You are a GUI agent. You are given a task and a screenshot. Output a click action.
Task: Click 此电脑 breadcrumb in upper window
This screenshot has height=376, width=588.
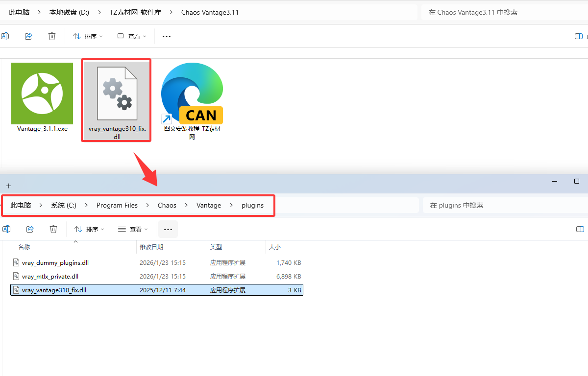[x=19, y=12]
